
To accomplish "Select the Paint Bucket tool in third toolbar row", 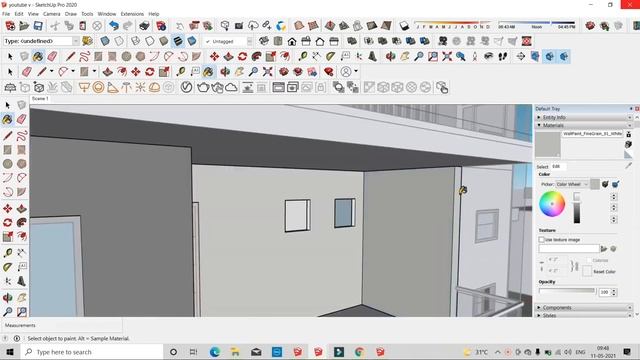I will coord(38,56).
